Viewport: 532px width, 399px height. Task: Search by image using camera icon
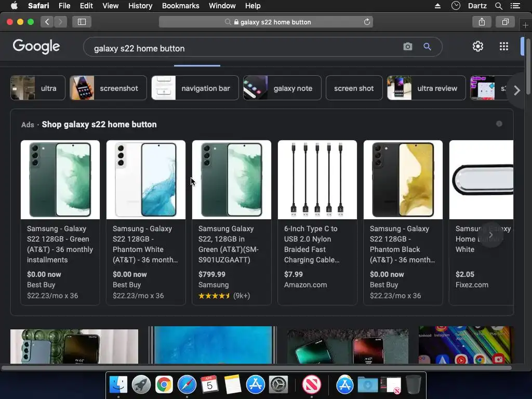click(408, 46)
